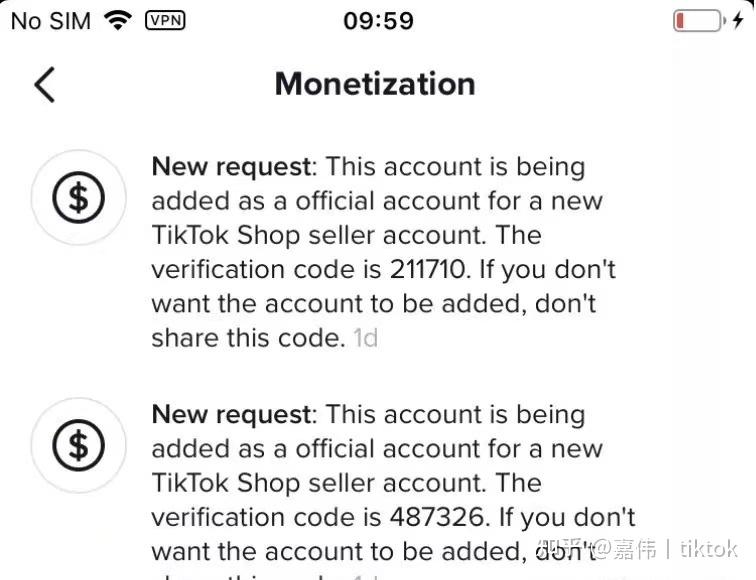Go back using the top-left chevron
The height and width of the screenshot is (580, 756).
pyautogui.click(x=44, y=85)
